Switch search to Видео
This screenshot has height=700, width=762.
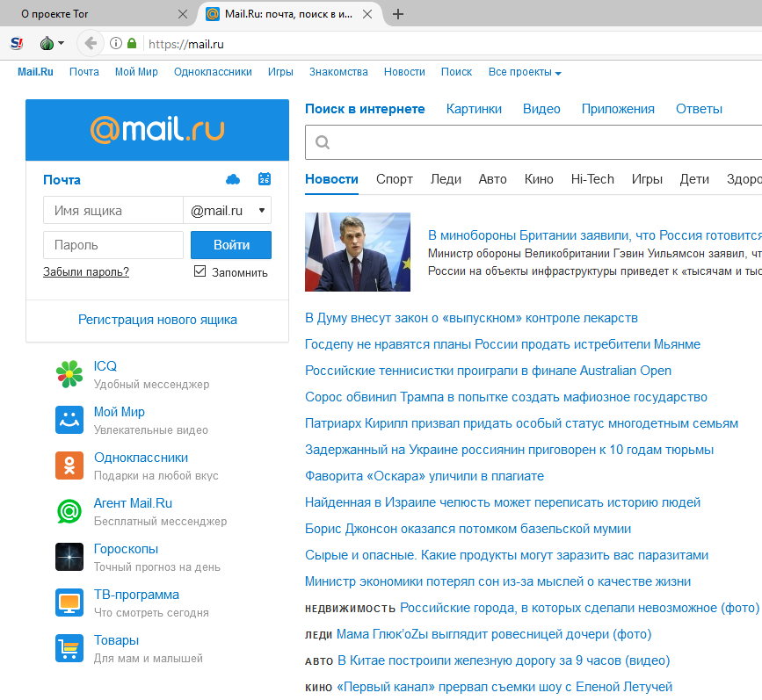(541, 109)
